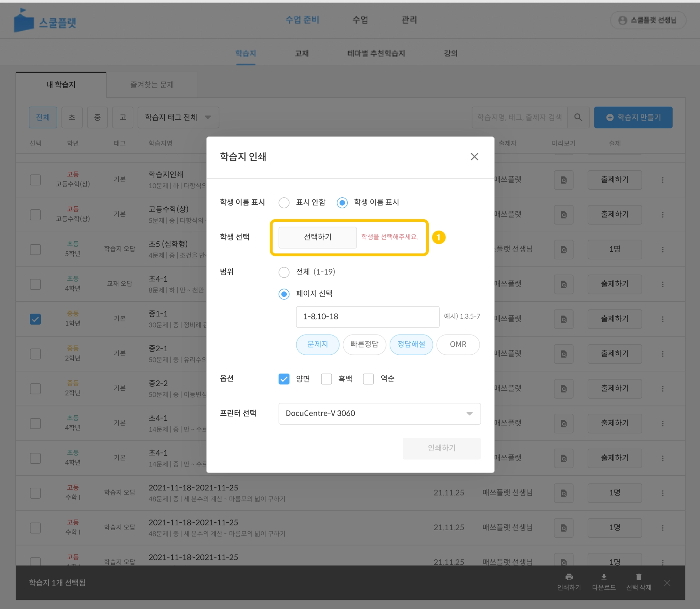Screen dimensions: 700x609
Task: Click the 선택하기 student button
Action: tap(317, 237)
